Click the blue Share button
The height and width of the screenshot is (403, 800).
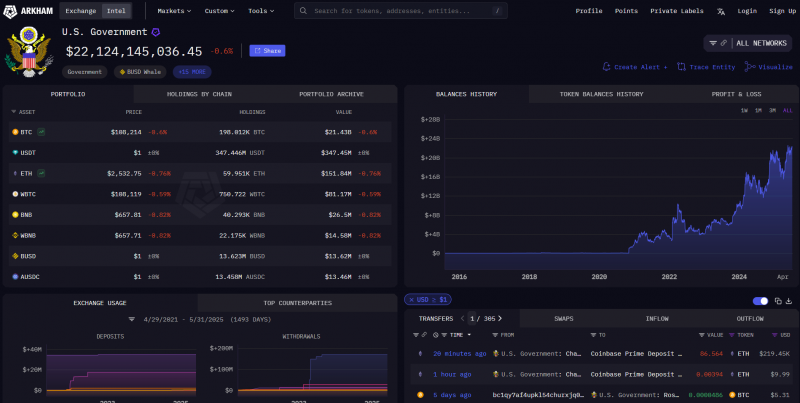tap(267, 50)
